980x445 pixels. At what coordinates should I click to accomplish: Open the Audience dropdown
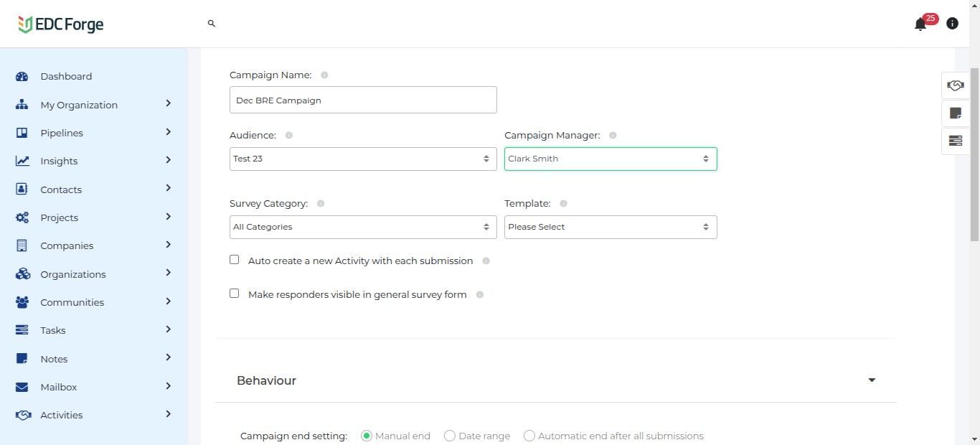pyautogui.click(x=362, y=159)
